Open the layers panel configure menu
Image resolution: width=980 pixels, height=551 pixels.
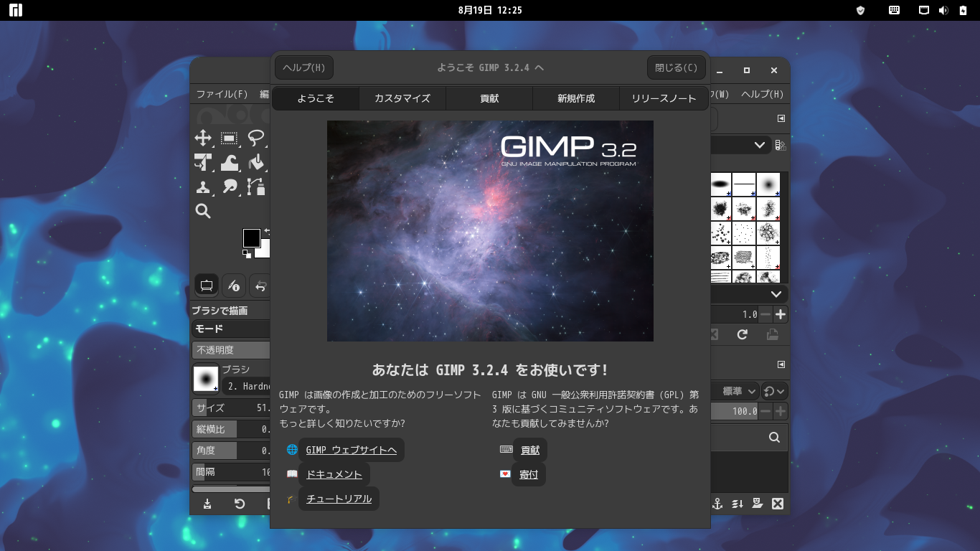[781, 364]
